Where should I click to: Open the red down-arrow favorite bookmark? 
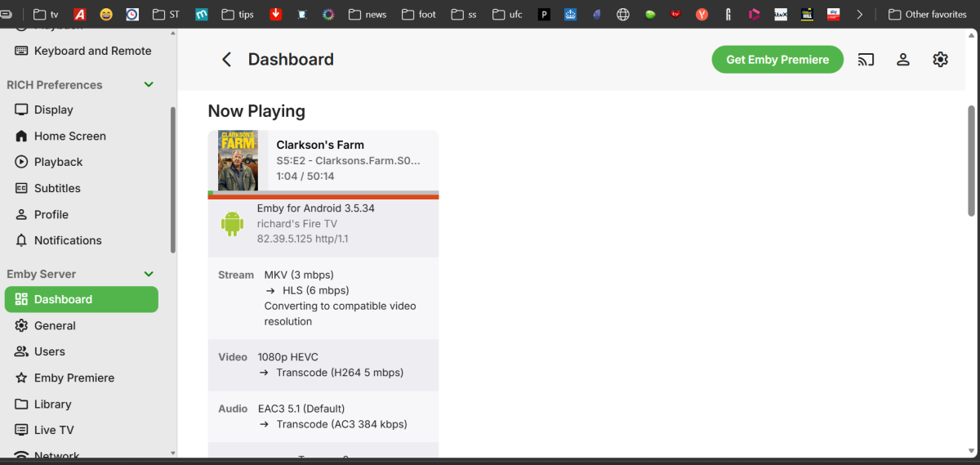(276, 14)
